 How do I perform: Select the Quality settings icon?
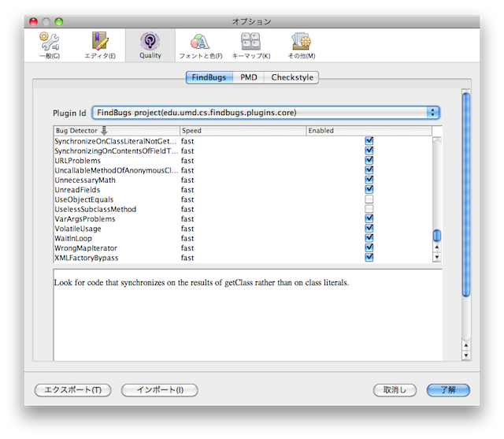pyautogui.click(x=150, y=46)
